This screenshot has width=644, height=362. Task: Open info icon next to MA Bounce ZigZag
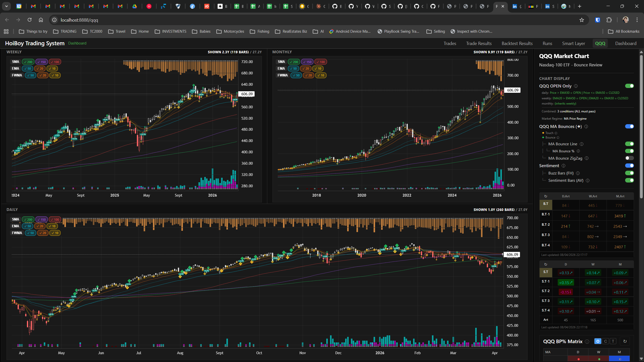pyautogui.click(x=587, y=158)
